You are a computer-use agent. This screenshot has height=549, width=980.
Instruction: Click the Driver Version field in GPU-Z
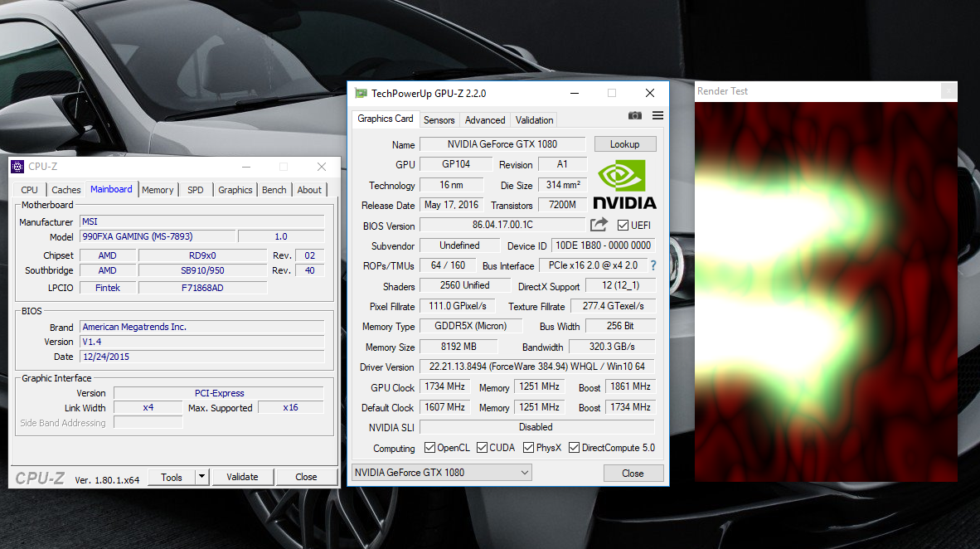click(x=537, y=367)
